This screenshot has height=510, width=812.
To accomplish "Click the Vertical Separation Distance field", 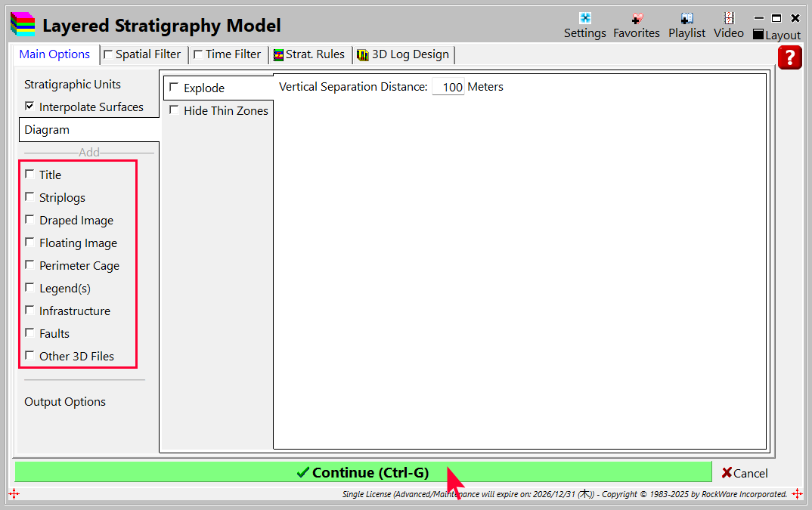I will tap(448, 87).
